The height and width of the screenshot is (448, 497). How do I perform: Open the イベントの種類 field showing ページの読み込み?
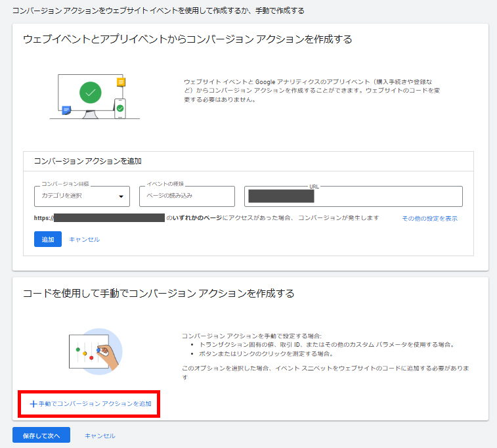click(186, 196)
